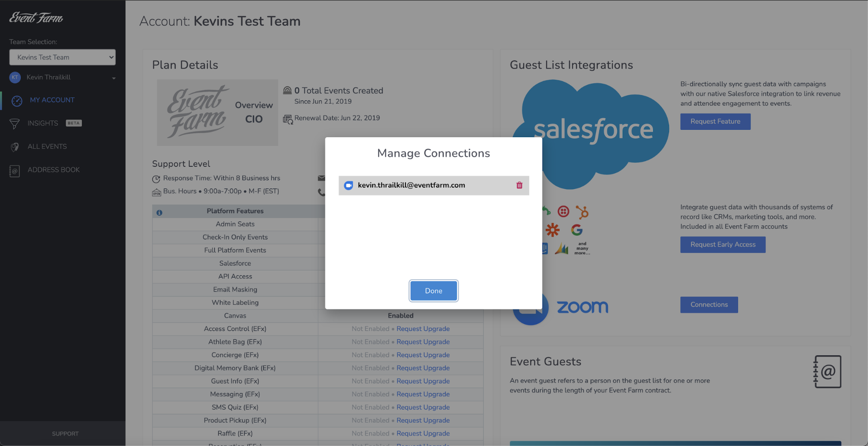Click the Platform Features info icon
The width and height of the screenshot is (868, 446).
[159, 212]
